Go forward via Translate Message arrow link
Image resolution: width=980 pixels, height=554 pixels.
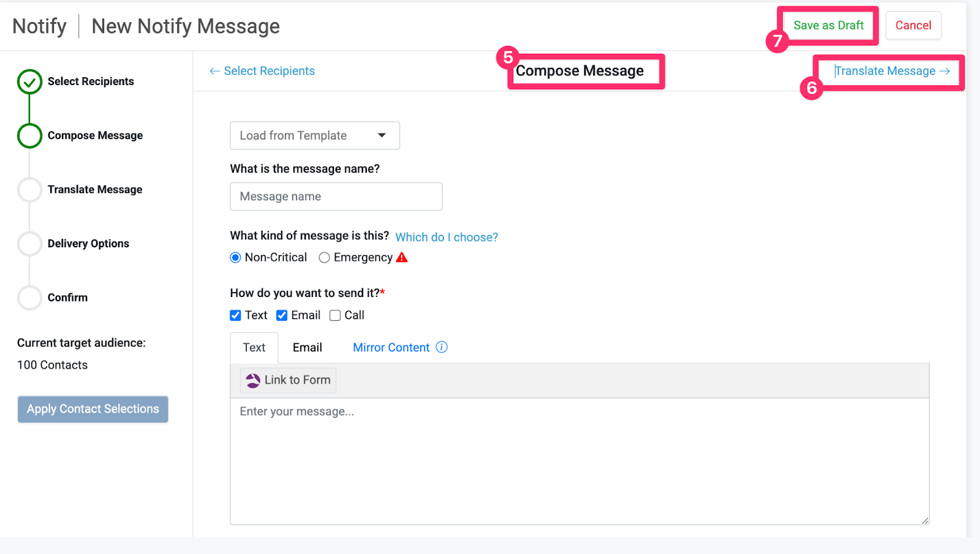[892, 71]
